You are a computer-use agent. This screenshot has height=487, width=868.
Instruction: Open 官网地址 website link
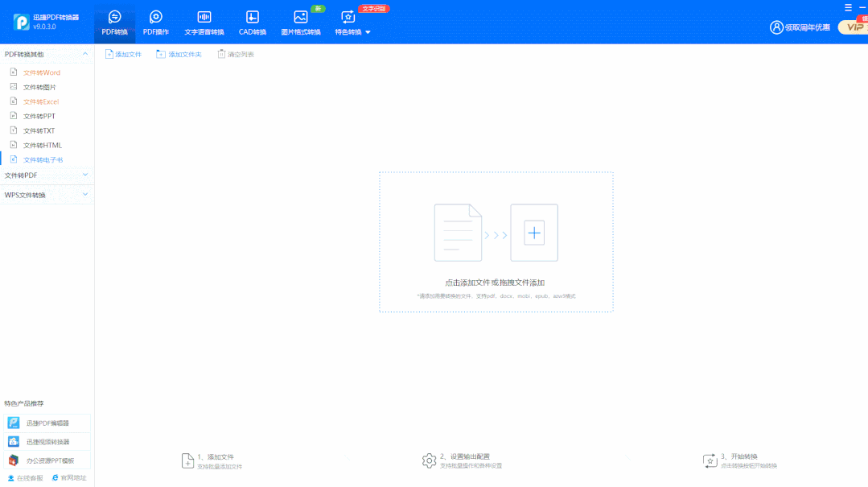pyautogui.click(x=69, y=477)
